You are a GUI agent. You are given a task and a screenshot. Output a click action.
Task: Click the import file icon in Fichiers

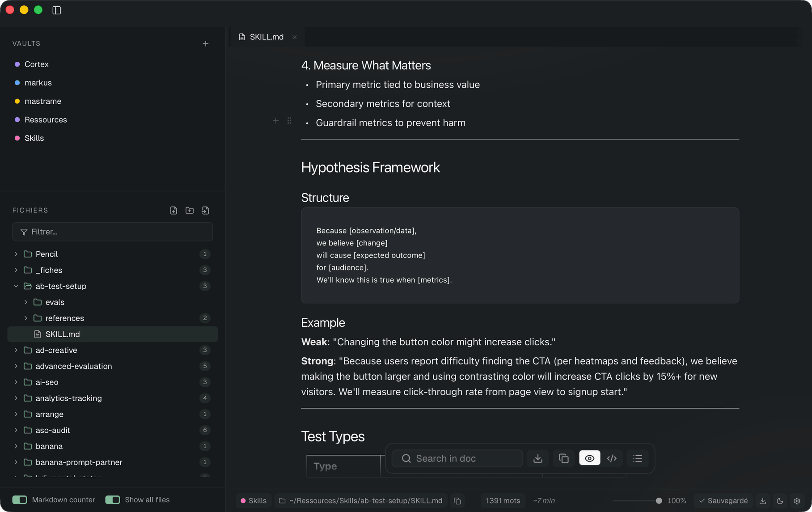pyautogui.click(x=206, y=210)
